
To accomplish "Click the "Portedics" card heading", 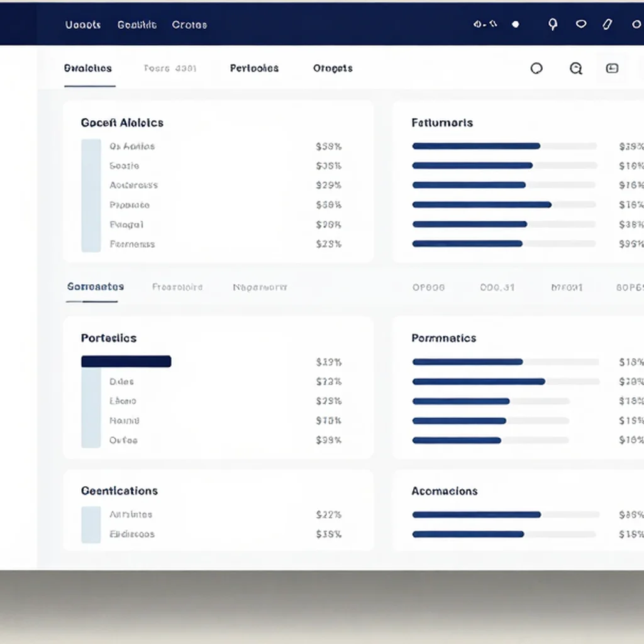I will pos(109,338).
